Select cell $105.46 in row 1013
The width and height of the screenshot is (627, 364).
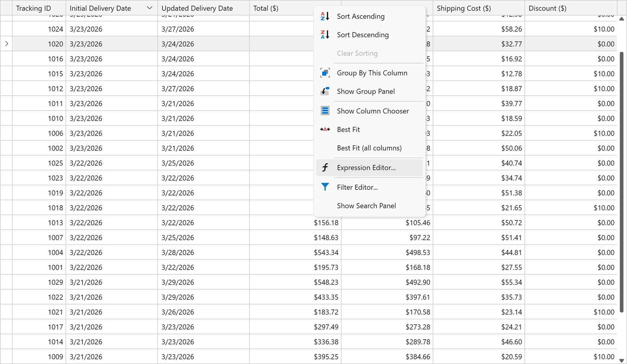[387, 223]
